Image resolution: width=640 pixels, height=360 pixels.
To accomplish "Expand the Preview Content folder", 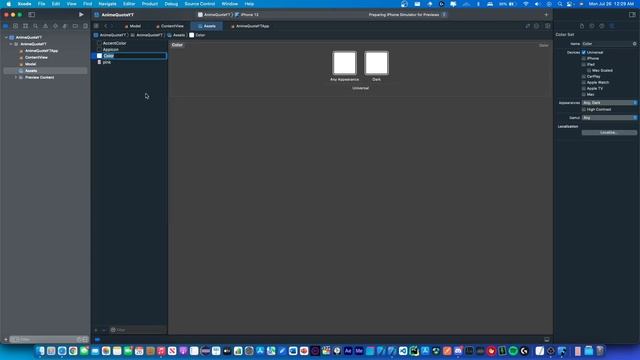I will tap(16, 77).
